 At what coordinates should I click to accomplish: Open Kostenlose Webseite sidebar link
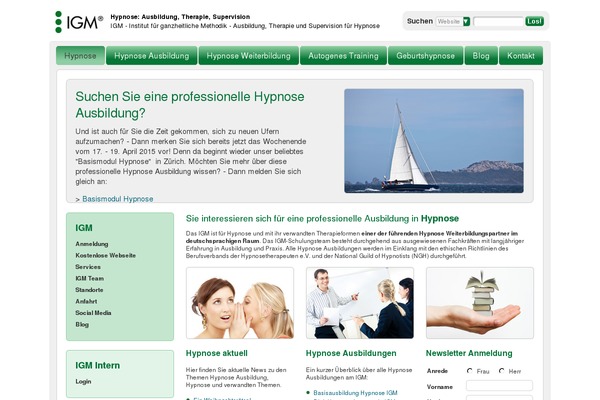(106, 255)
